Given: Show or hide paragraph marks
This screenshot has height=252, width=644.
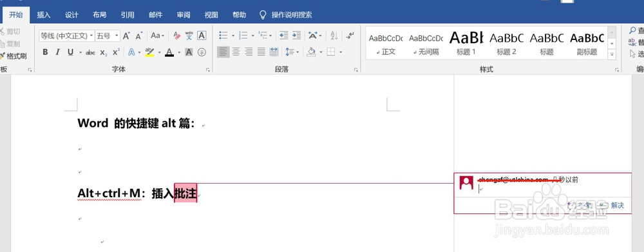Looking at the screenshot, I should [350, 35].
